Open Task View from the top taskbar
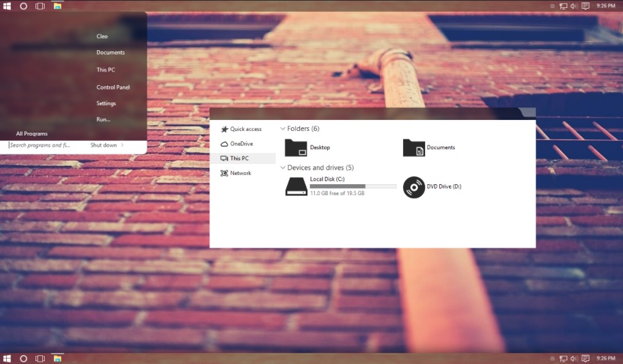This screenshot has height=364, width=623. (x=40, y=6)
